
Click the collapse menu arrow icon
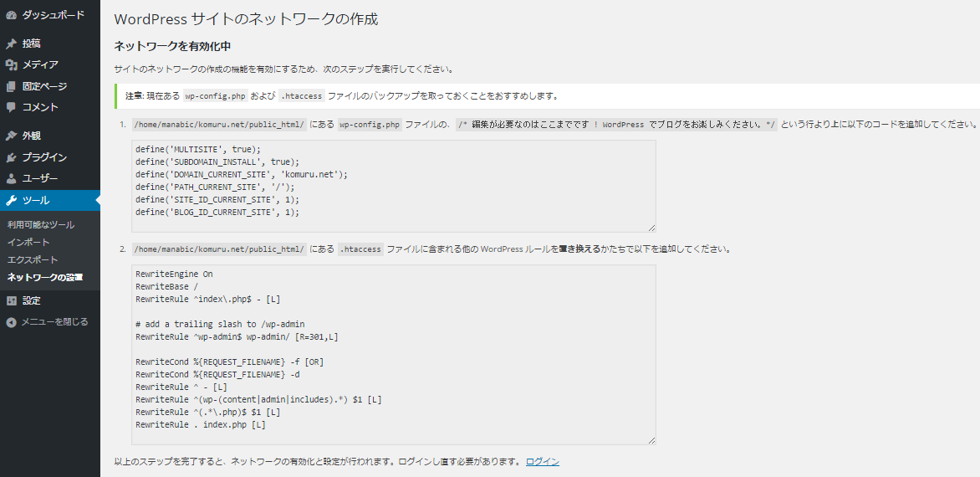pos(11,322)
